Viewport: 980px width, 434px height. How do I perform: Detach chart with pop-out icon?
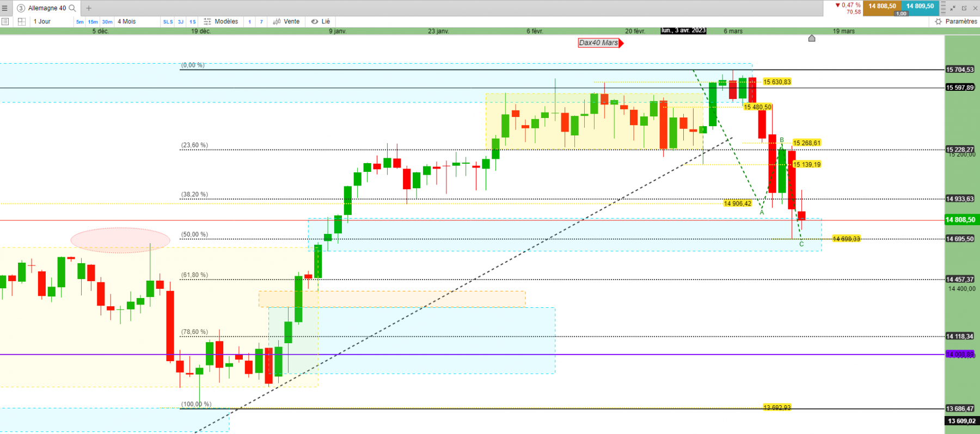coord(964,8)
